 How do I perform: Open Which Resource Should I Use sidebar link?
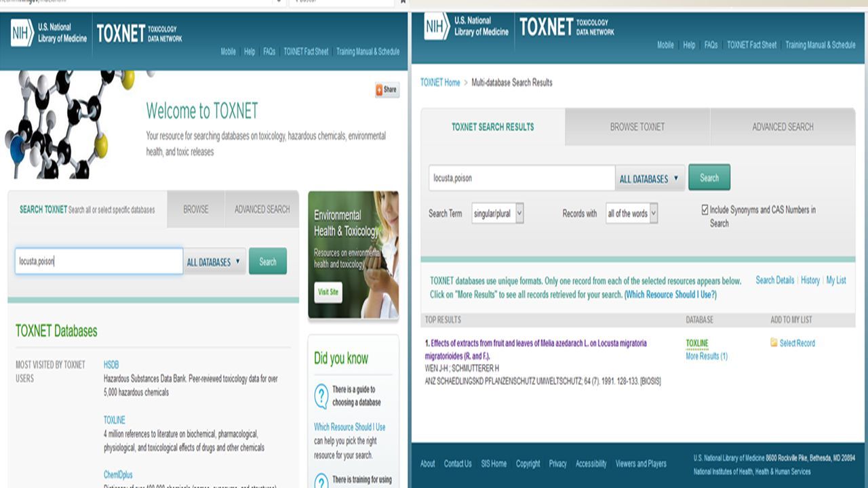[350, 427]
